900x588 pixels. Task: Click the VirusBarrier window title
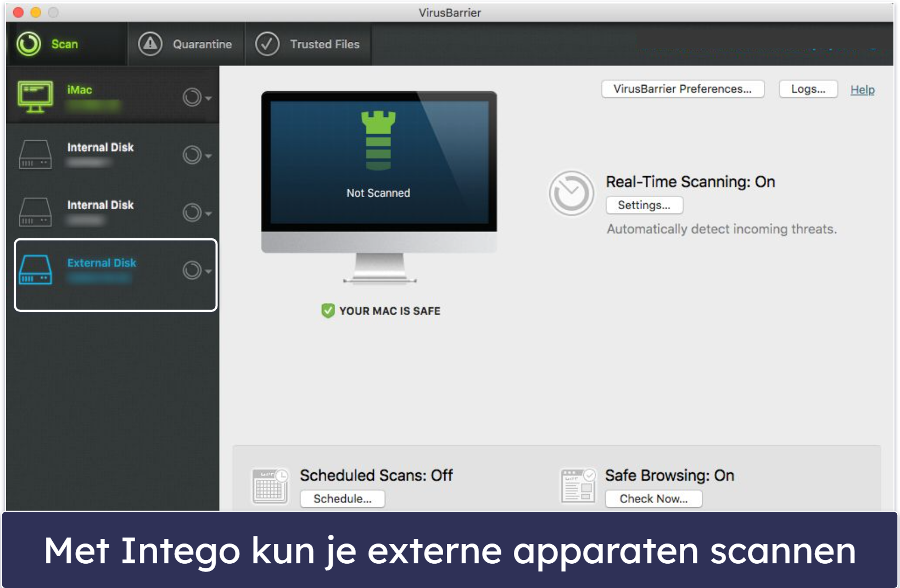[x=450, y=12]
